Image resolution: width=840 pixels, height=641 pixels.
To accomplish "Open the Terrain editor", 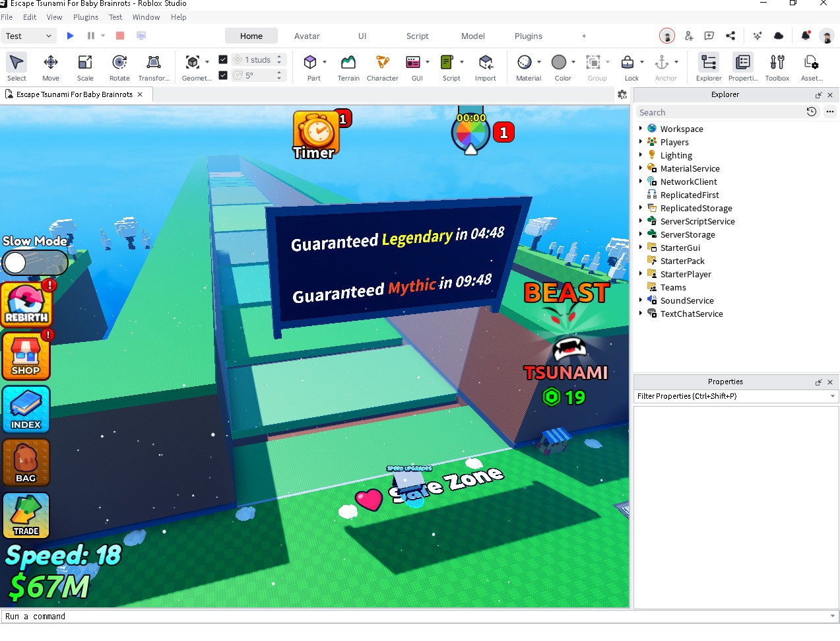I will [348, 66].
